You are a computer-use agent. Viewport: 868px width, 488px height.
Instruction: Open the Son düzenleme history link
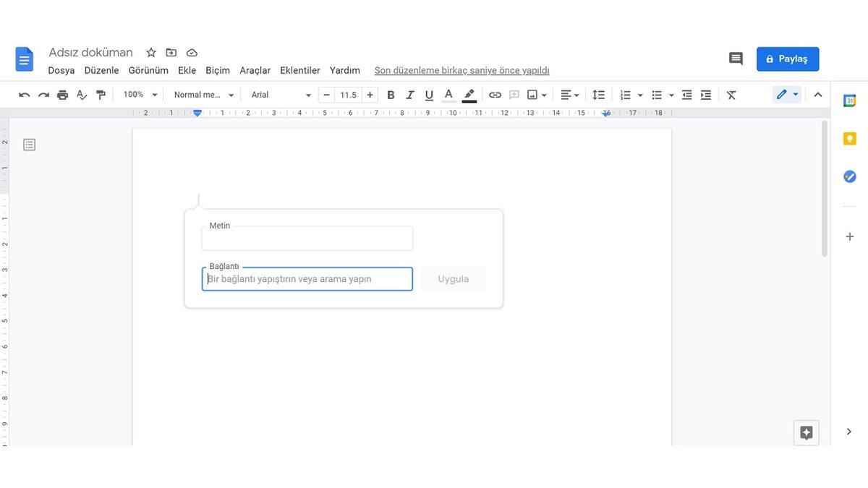(461, 70)
